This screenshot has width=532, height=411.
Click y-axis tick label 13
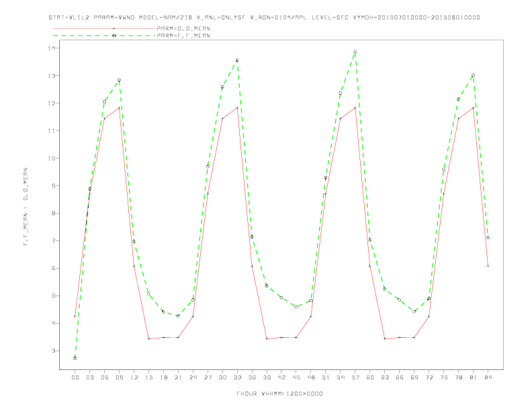(52, 76)
